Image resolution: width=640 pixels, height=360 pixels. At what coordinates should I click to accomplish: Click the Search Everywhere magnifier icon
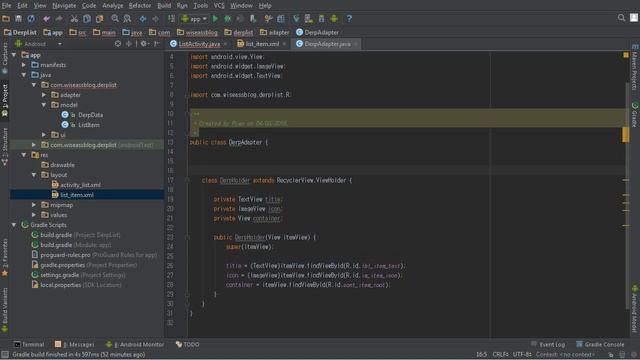click(x=621, y=18)
